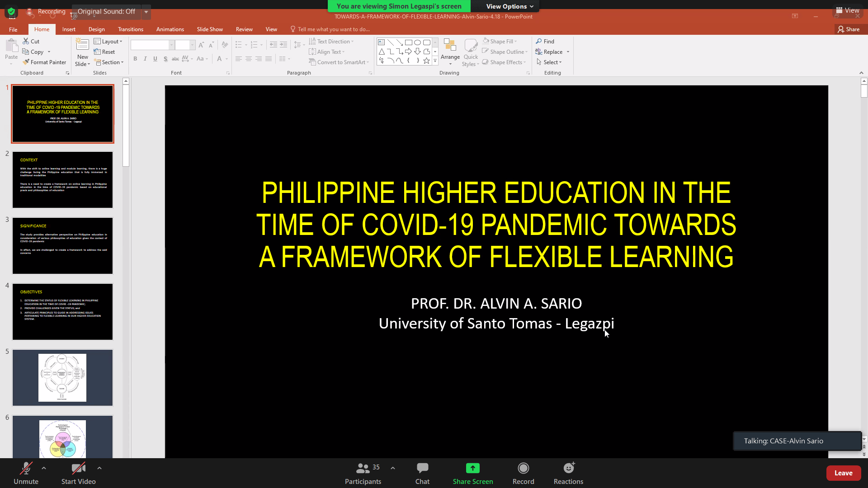Open the Layout dropdown in Slides group
This screenshot has height=488, width=868.
tap(108, 41)
